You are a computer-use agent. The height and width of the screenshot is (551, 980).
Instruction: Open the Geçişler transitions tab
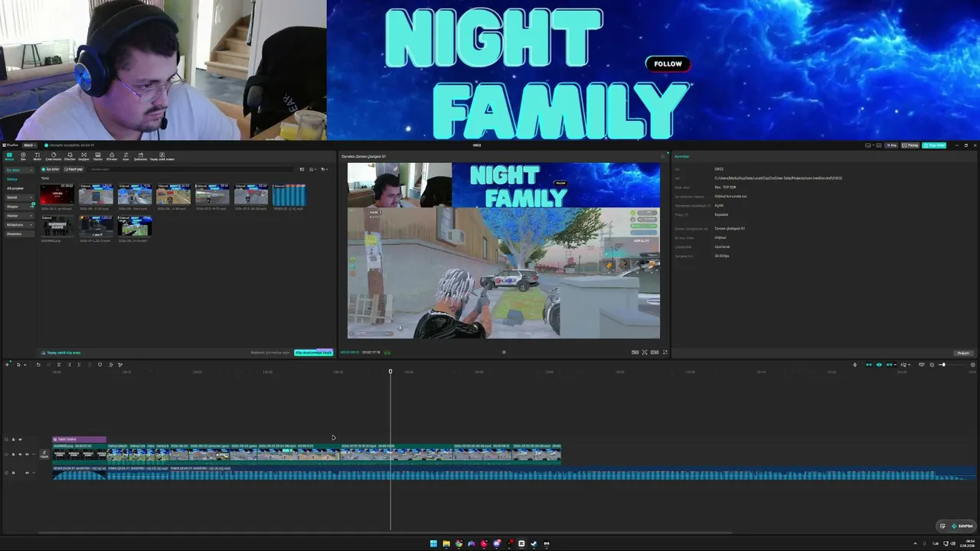click(84, 157)
